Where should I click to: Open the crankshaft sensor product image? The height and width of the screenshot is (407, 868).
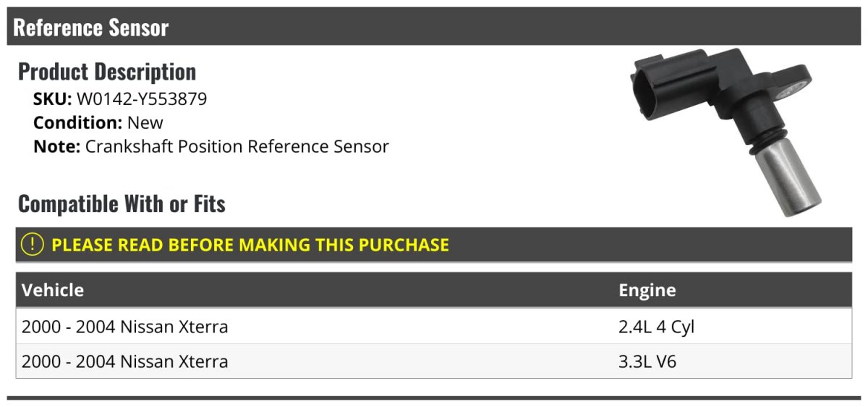coord(728,133)
